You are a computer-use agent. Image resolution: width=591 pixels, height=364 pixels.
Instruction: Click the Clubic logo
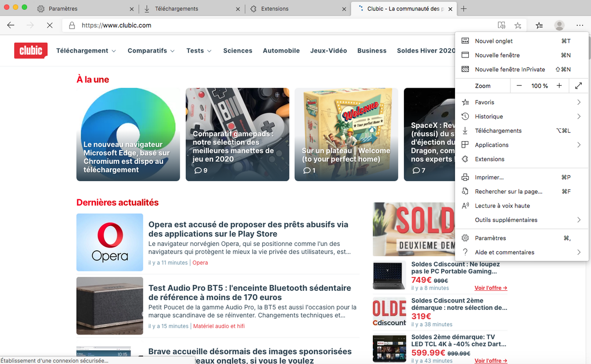[31, 51]
